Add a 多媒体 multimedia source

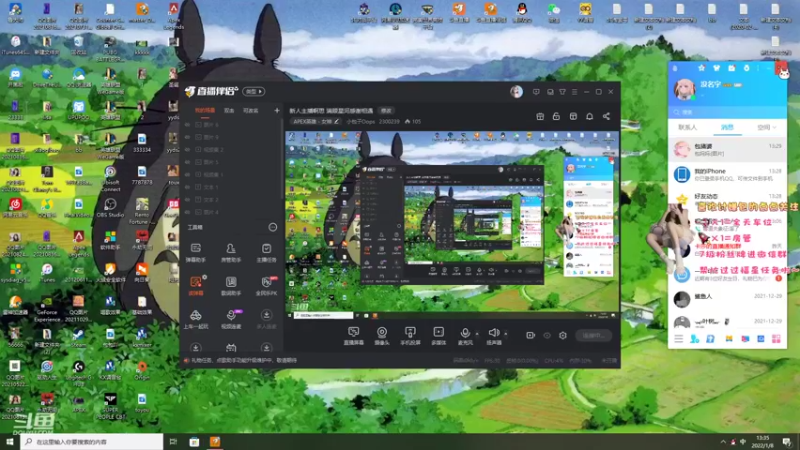(x=439, y=336)
